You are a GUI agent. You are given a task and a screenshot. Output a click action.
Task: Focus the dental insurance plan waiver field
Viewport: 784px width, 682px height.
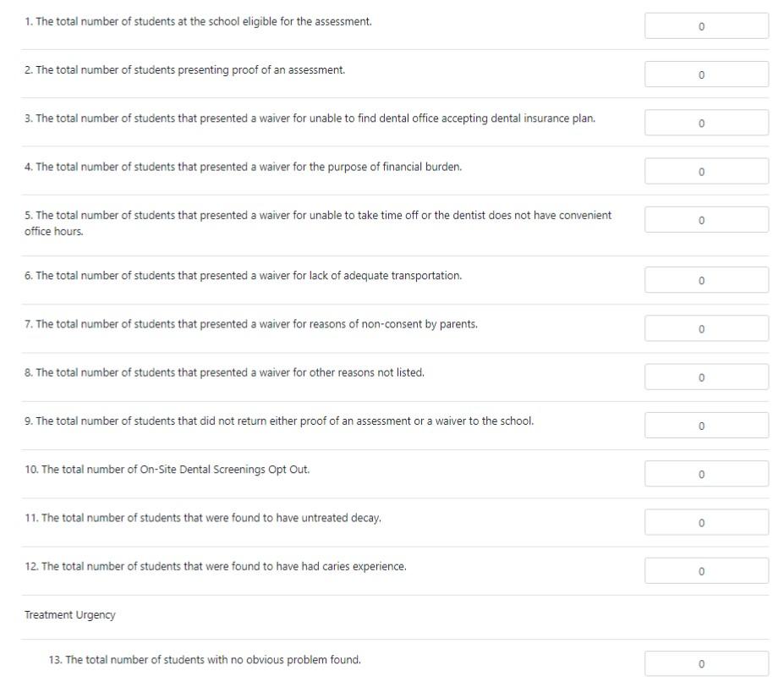(x=706, y=123)
